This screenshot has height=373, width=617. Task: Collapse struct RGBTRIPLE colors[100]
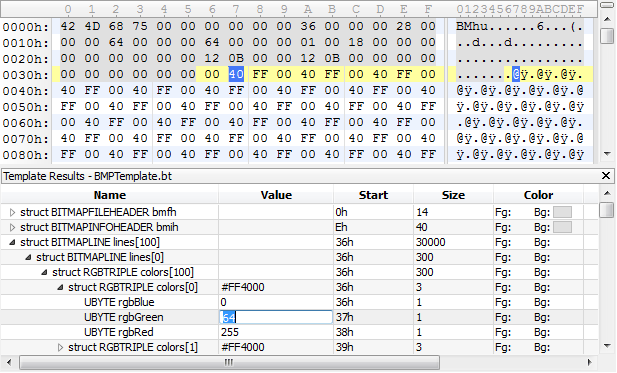click(44, 272)
